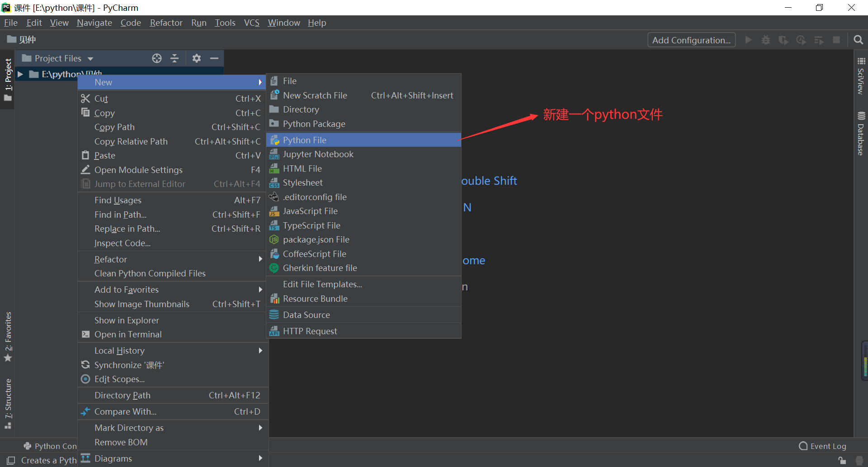This screenshot has width=868, height=467.
Task: Click Copy in the context menu
Action: click(172, 113)
